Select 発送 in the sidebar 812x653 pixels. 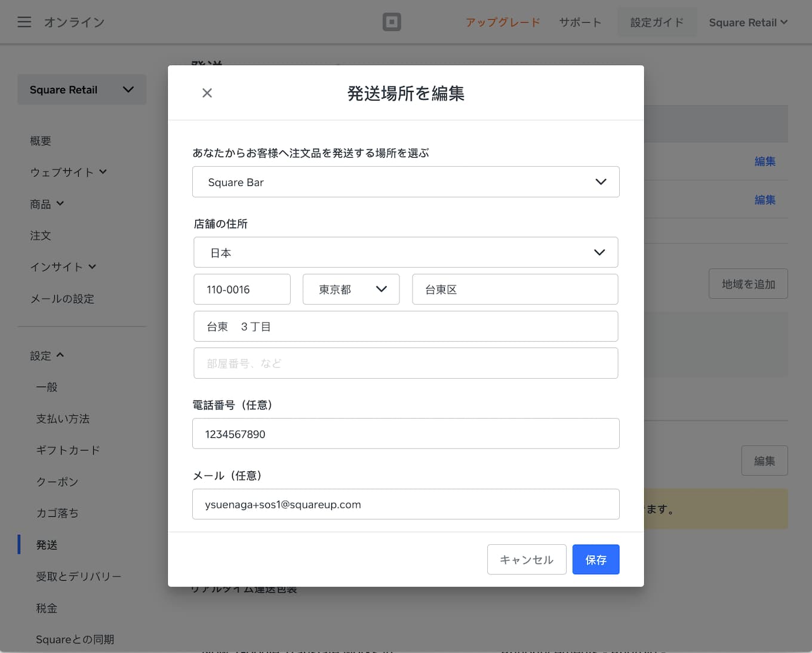[47, 544]
